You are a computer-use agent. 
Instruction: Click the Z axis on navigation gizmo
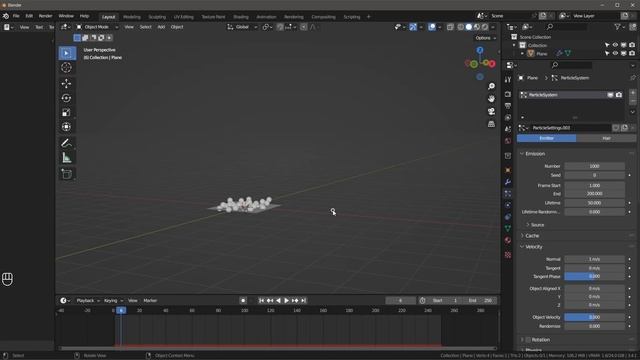480,50
